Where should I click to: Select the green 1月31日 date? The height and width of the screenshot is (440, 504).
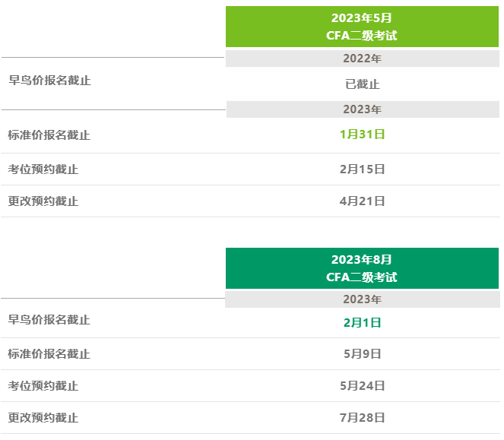363,135
